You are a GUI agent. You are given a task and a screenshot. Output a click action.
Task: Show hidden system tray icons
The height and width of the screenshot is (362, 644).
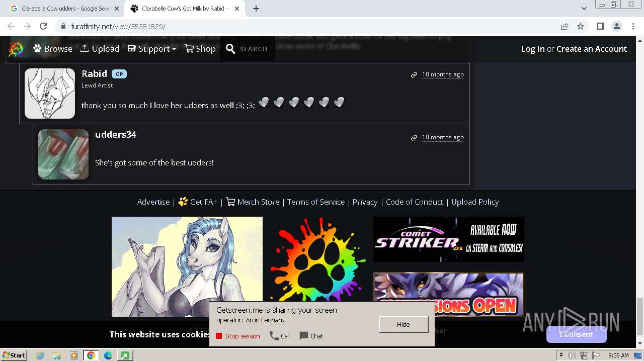pyautogui.click(x=561, y=355)
